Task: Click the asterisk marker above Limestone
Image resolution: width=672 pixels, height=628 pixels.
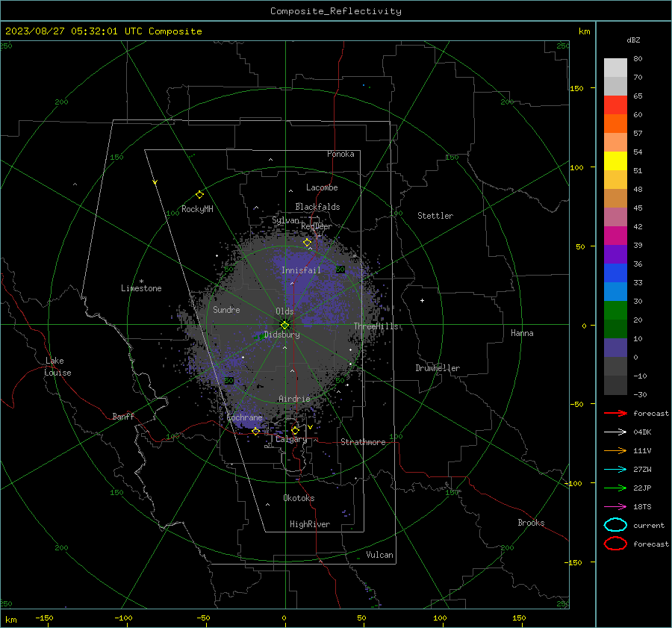Action: click(x=141, y=282)
